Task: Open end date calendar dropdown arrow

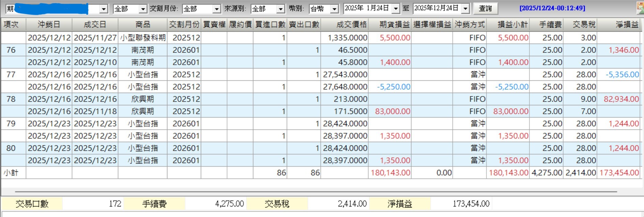Action: click(465, 9)
